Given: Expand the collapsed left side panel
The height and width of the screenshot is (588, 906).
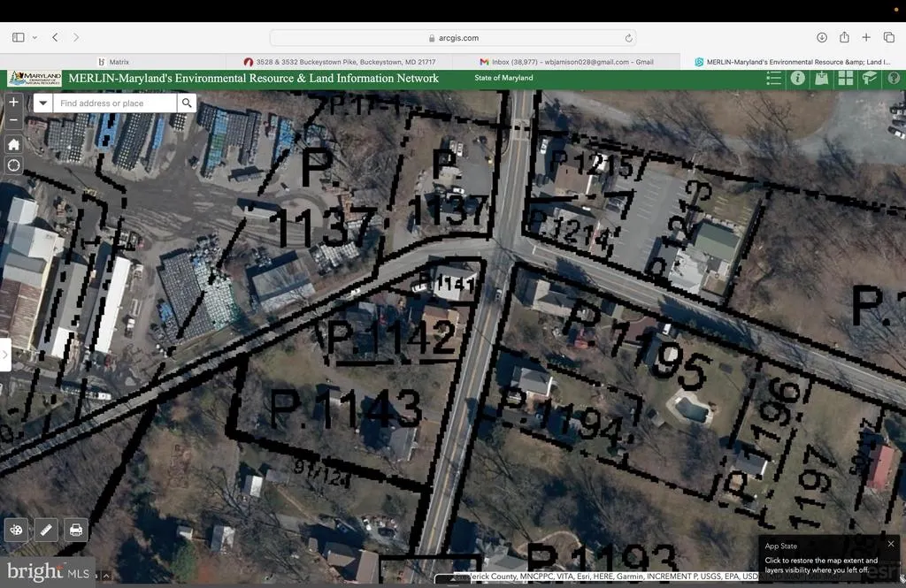Looking at the screenshot, I should (5, 354).
